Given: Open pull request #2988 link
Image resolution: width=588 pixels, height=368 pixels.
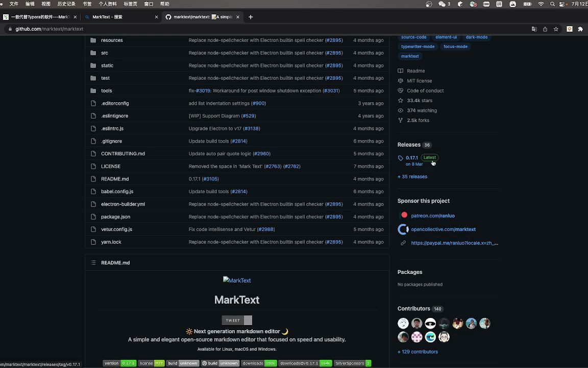Looking at the screenshot, I should point(266,229).
